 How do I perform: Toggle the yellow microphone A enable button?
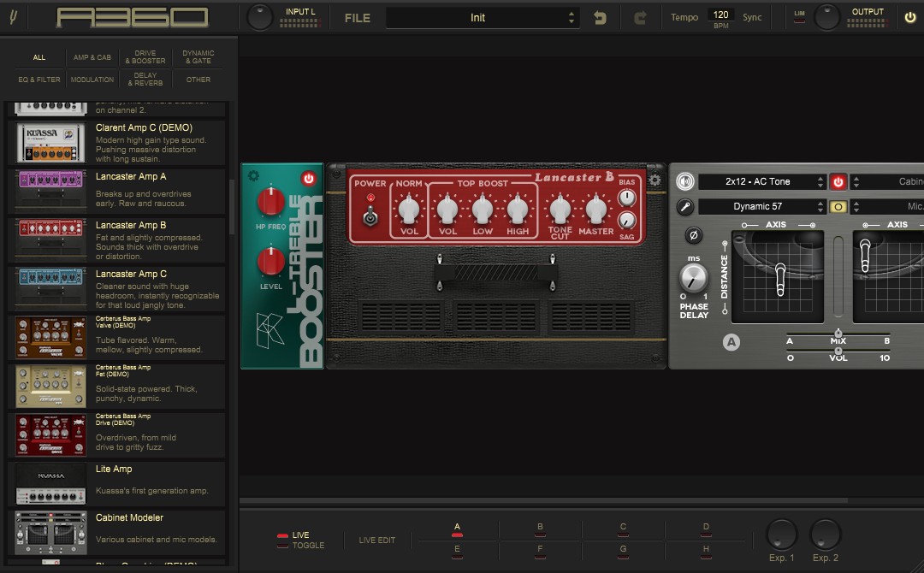[x=838, y=207]
